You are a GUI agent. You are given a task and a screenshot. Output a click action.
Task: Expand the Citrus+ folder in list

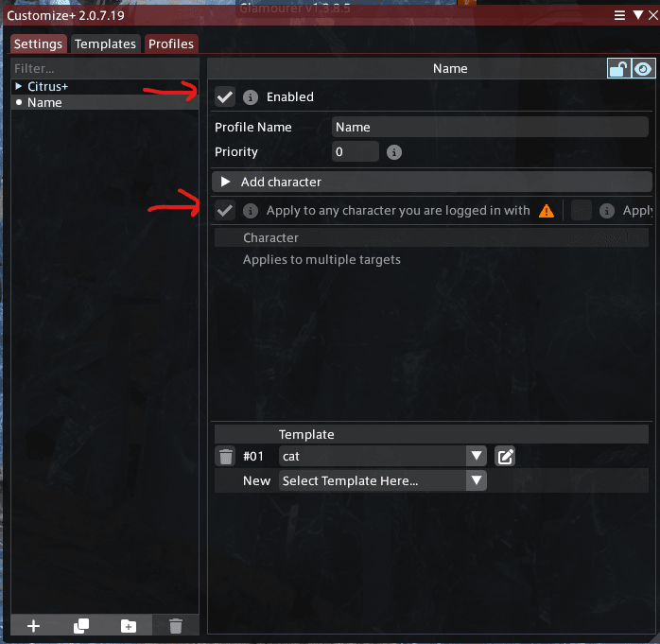tap(19, 86)
